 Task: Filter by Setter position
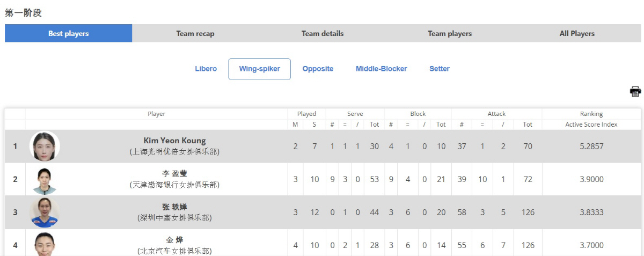[x=440, y=69]
